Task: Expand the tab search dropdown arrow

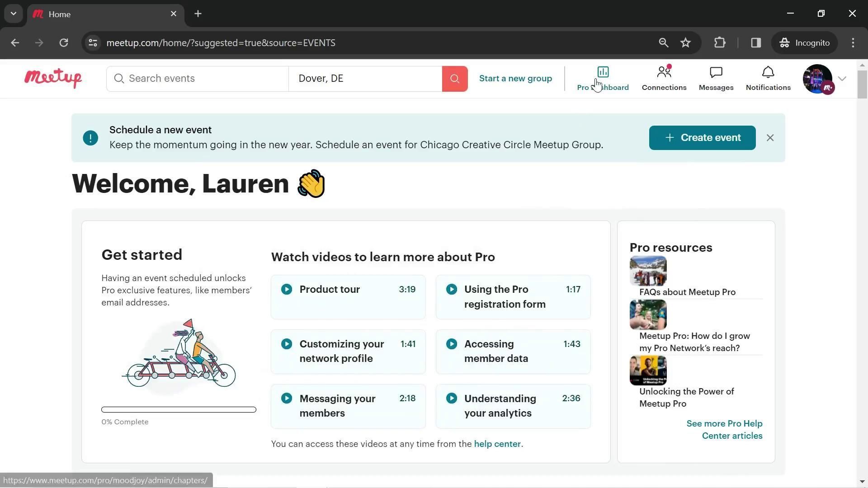Action: (x=13, y=14)
